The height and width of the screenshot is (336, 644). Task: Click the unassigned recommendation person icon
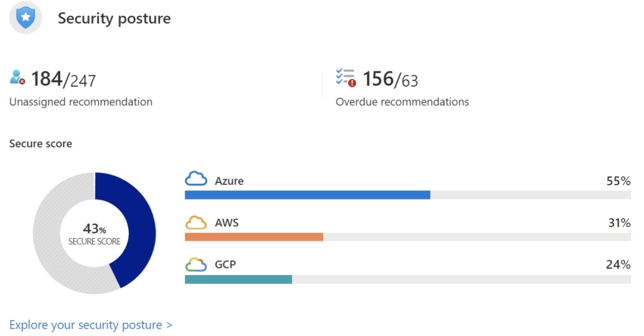tap(17, 78)
